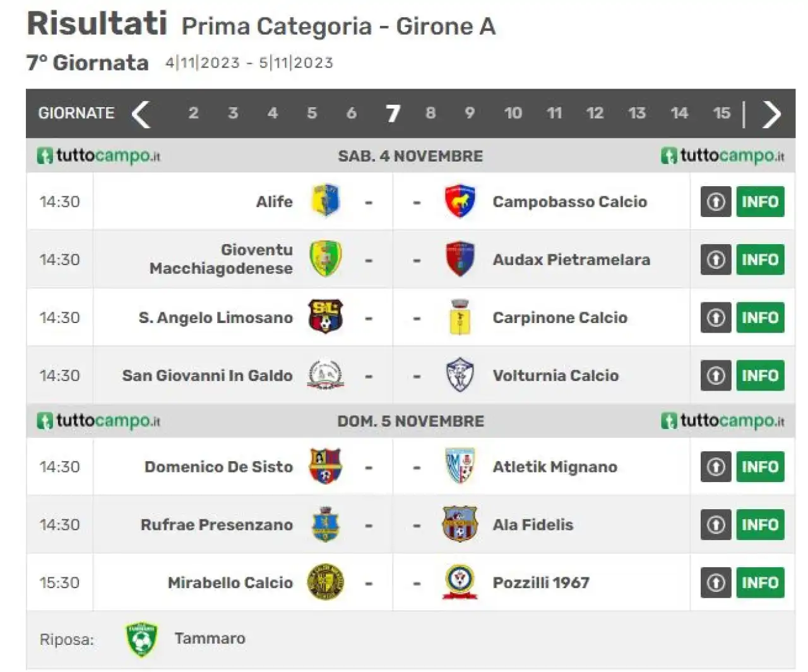Go to previous giornate with left chevron
This screenshot has width=808, height=672.
tap(141, 114)
